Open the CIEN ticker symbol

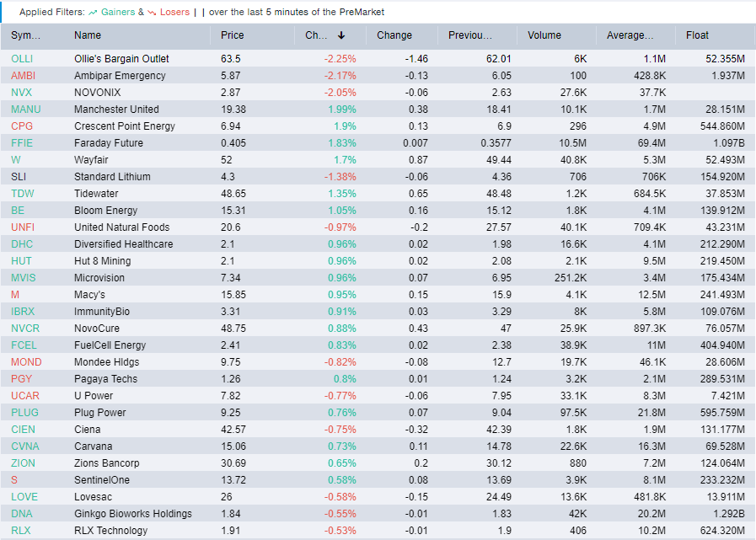(23, 430)
